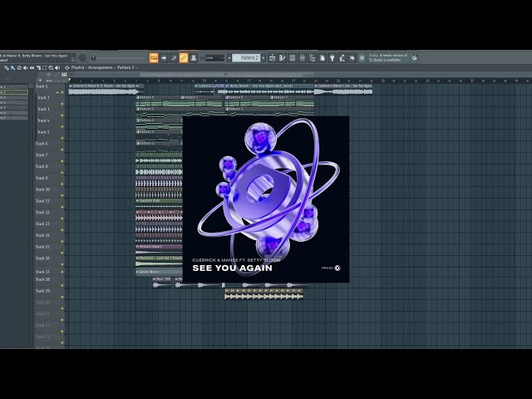Click the blank page icon in toolbar

coord(322,58)
